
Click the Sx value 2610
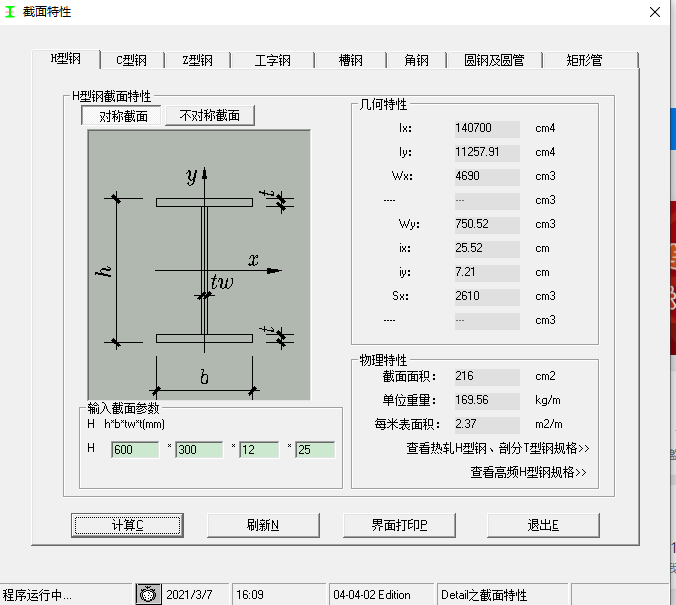pos(487,297)
